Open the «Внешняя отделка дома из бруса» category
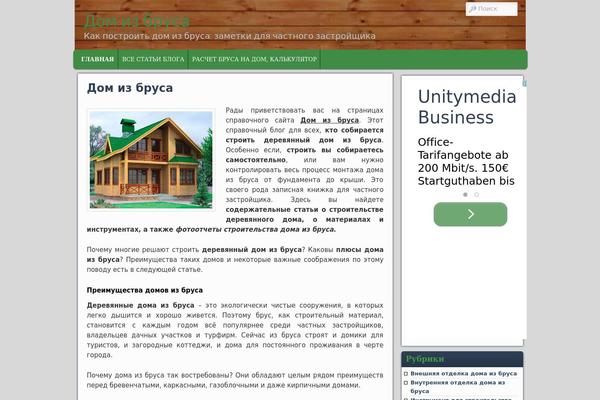This screenshot has height=400, width=600. click(x=463, y=373)
